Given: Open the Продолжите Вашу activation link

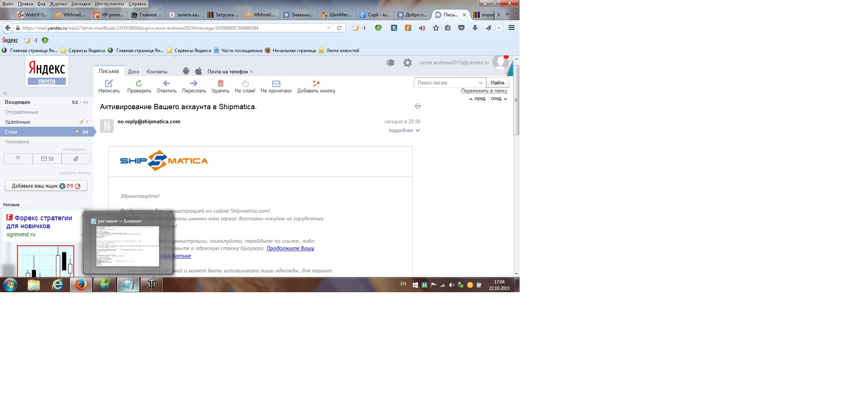Looking at the screenshot, I should tap(291, 248).
